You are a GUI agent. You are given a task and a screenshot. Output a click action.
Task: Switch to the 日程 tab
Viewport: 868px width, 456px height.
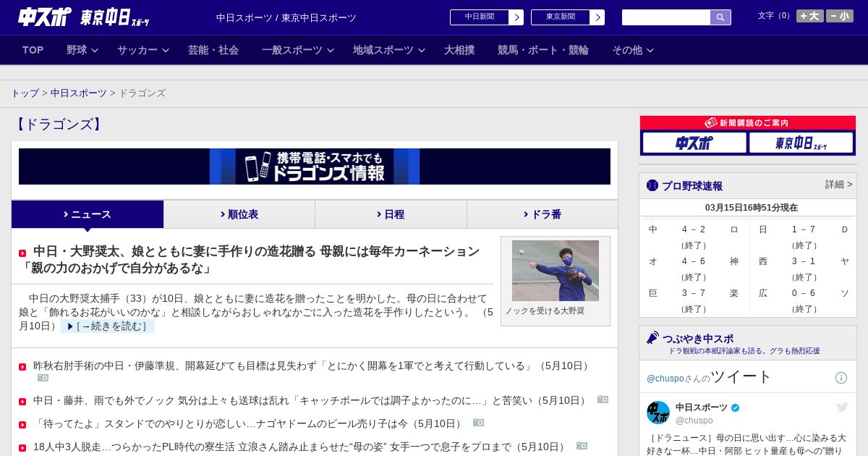click(x=391, y=214)
